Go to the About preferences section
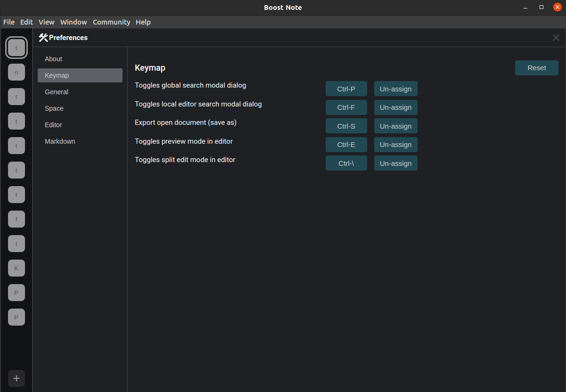 [x=80, y=59]
